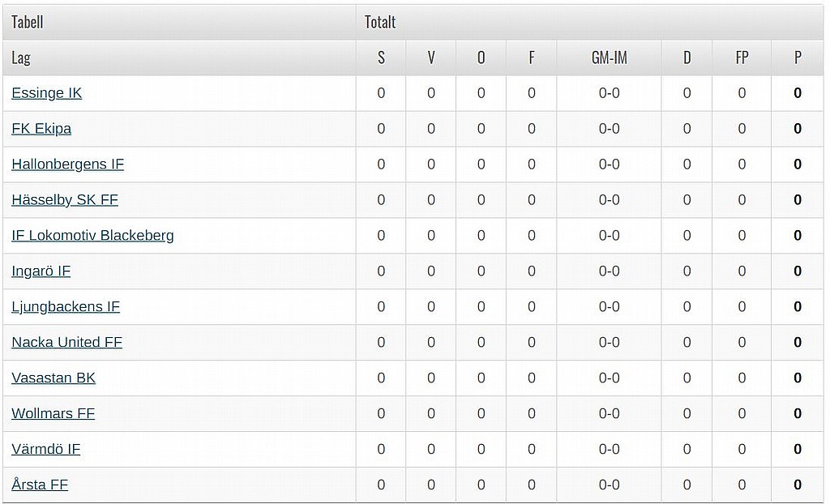The width and height of the screenshot is (830, 504).
Task: Open the Essinge IK team link
Action: 46,93
